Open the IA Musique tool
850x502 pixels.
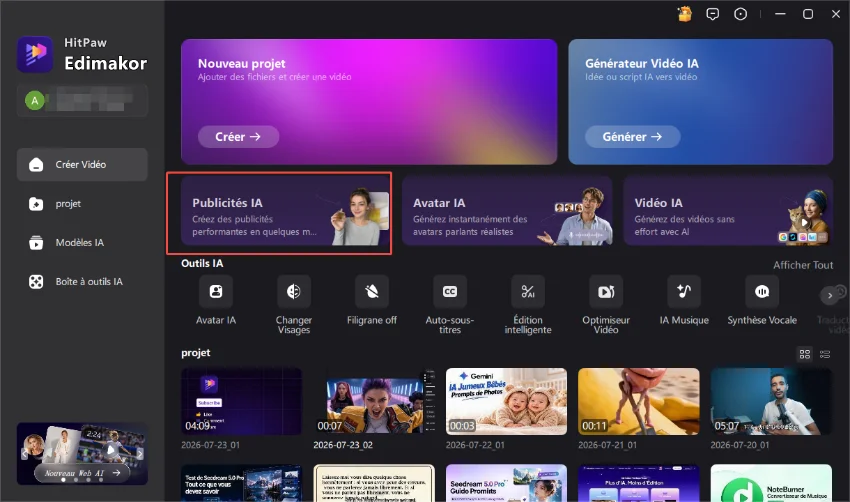tap(684, 292)
